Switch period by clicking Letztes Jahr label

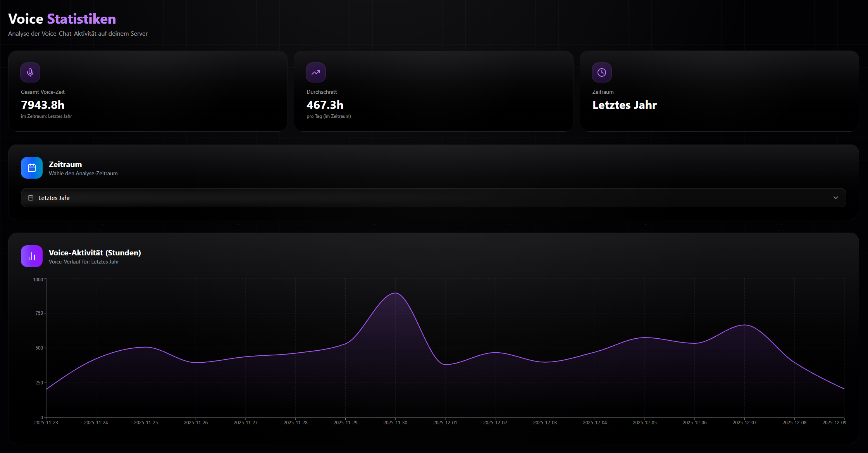click(x=54, y=198)
